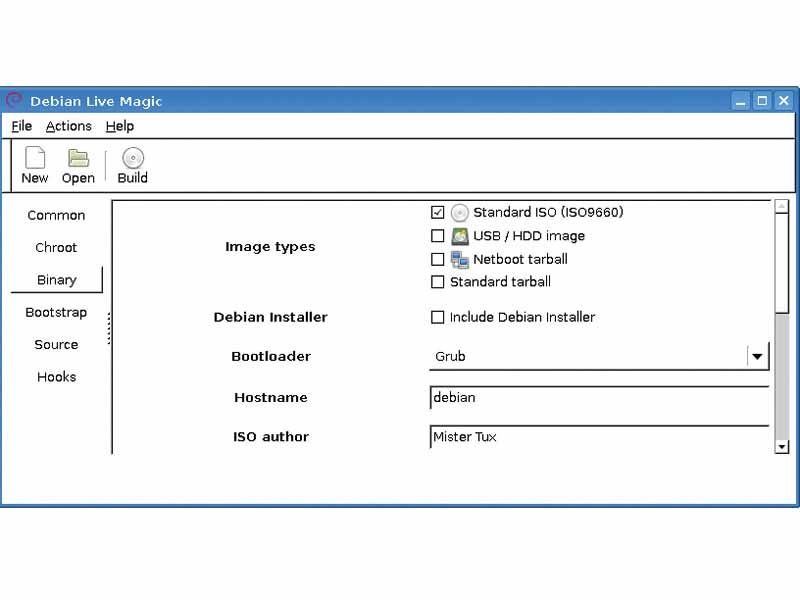Click the Debian Live Magic swirl logo
Viewport: 800px width, 600px height.
14,100
